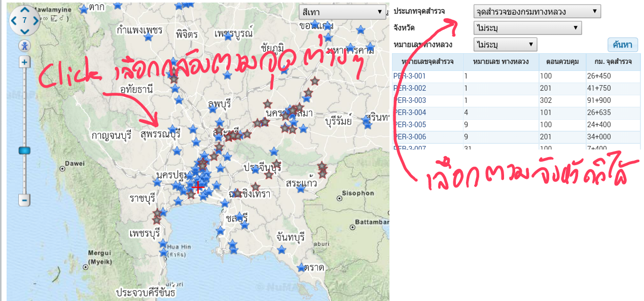
Task: Click the pan right arrow on map
Action: (35, 21)
